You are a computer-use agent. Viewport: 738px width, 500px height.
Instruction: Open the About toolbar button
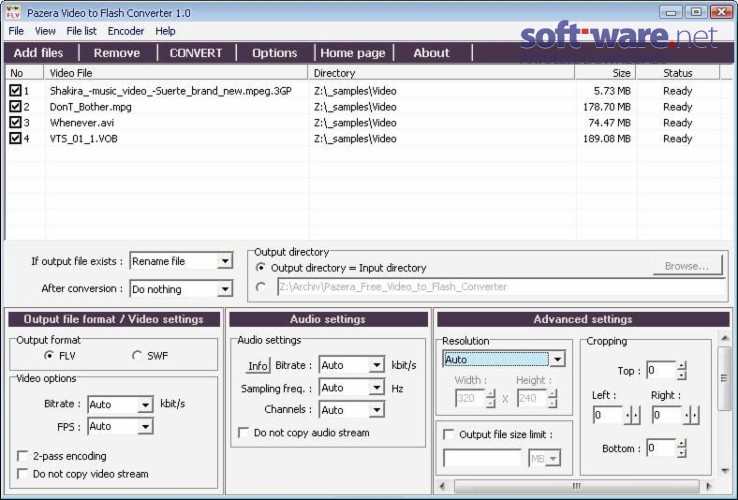click(x=432, y=53)
